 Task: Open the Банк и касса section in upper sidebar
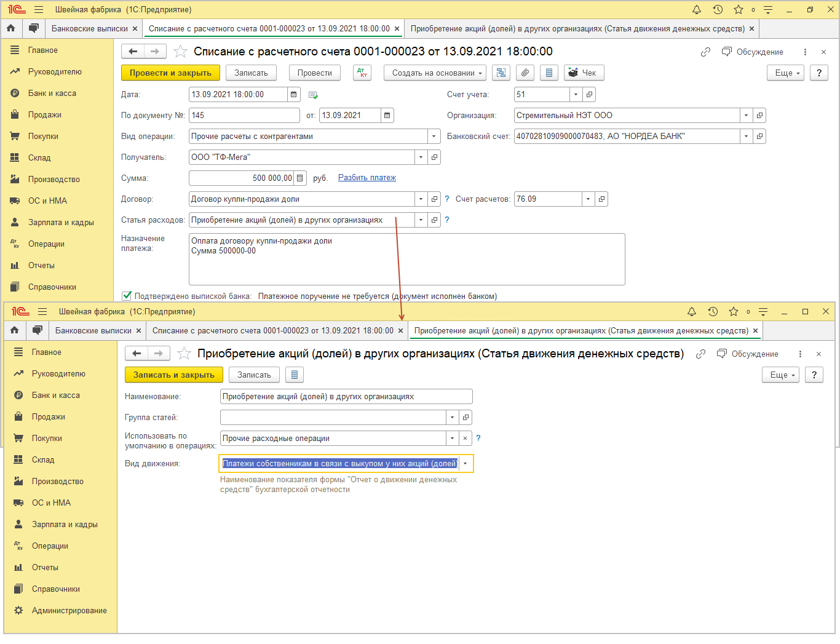pyautogui.click(x=52, y=93)
